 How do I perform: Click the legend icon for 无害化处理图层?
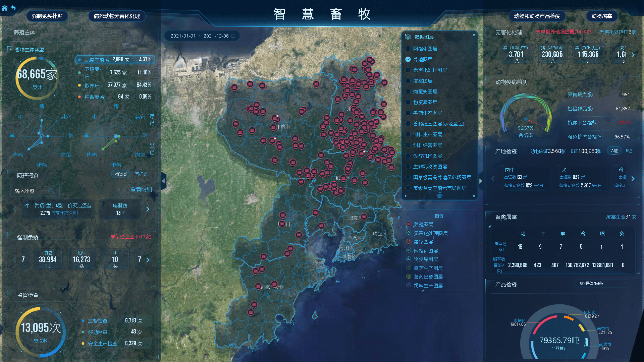(x=409, y=233)
